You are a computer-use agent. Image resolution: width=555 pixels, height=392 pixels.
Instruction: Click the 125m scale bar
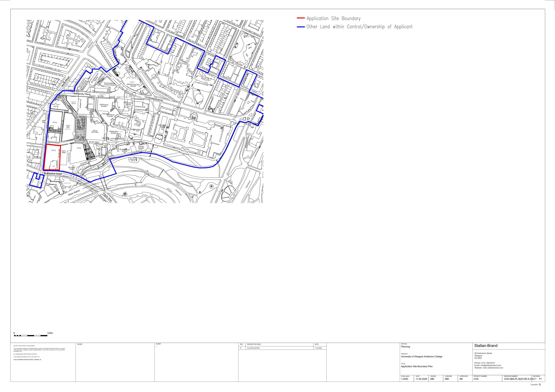(31, 335)
